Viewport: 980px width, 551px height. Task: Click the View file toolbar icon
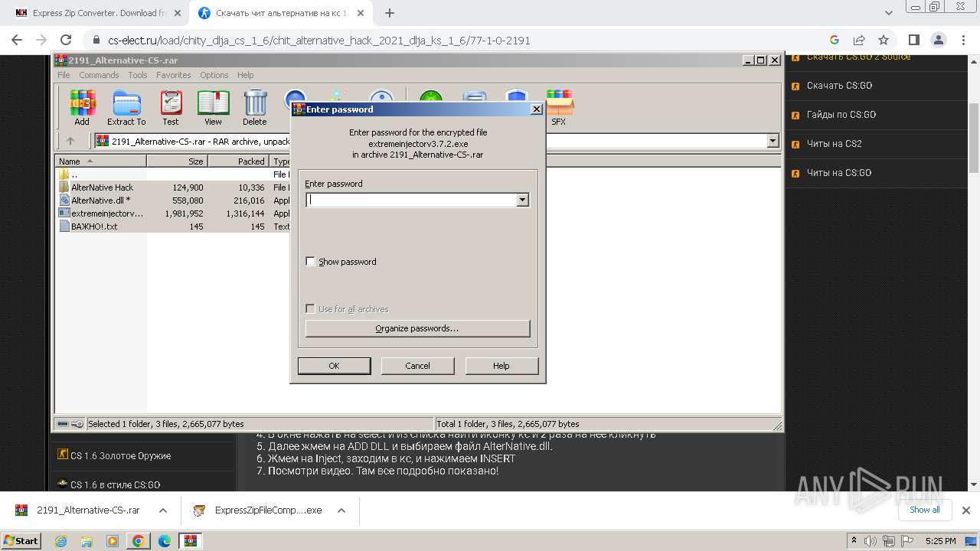click(213, 107)
